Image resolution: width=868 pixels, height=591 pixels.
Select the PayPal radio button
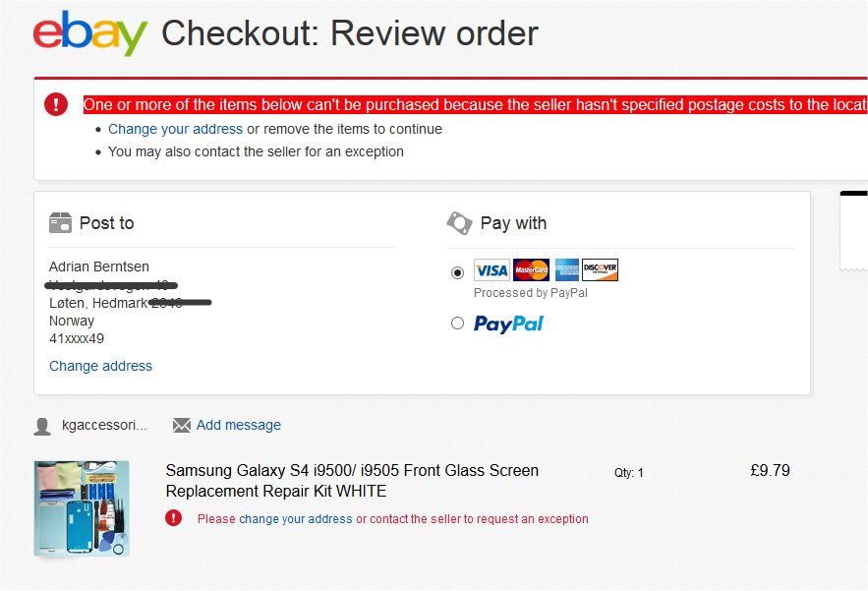click(457, 323)
